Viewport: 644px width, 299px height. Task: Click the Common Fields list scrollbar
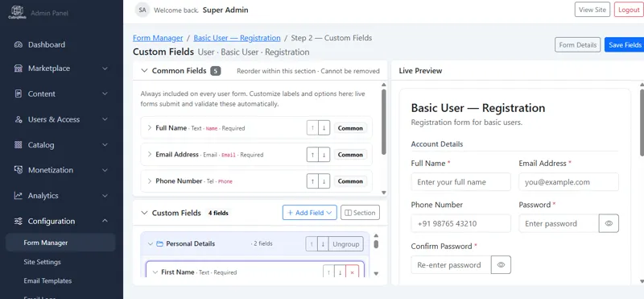(x=384, y=122)
